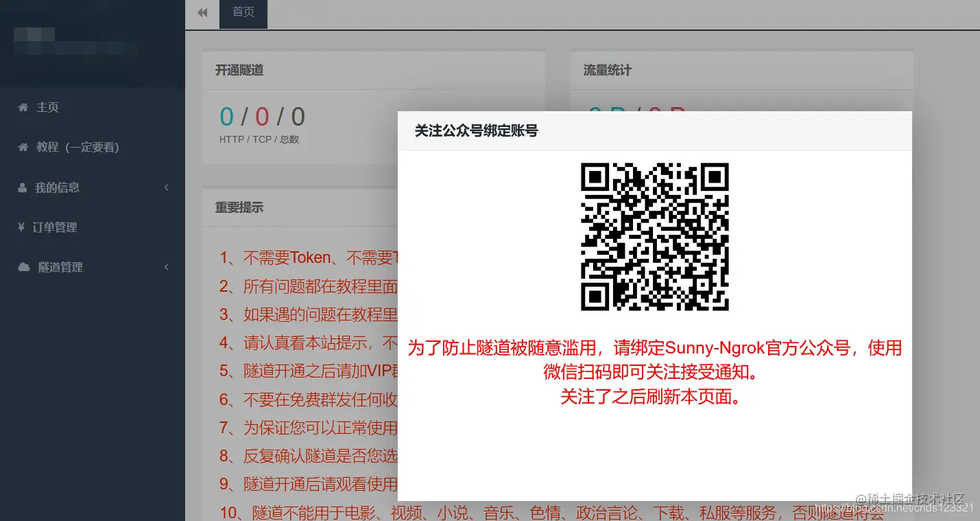Click tip 5 starting 隧道开通之后请加VIP群

309,371
